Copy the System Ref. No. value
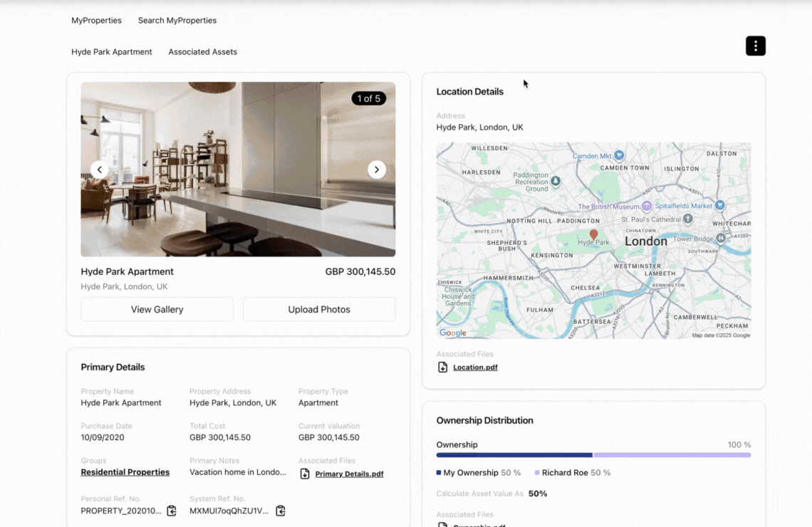This screenshot has width=812, height=527. [281, 511]
